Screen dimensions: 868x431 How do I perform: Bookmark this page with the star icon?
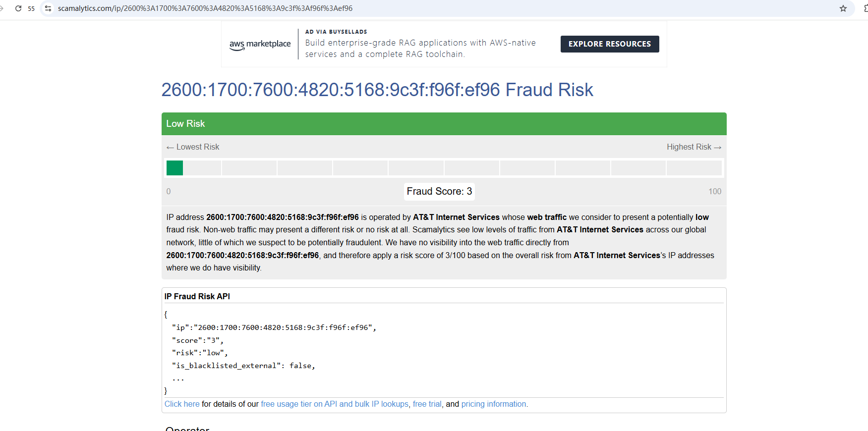click(843, 8)
